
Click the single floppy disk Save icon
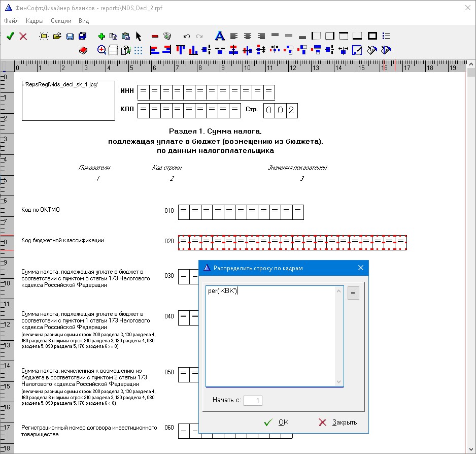coord(70,36)
